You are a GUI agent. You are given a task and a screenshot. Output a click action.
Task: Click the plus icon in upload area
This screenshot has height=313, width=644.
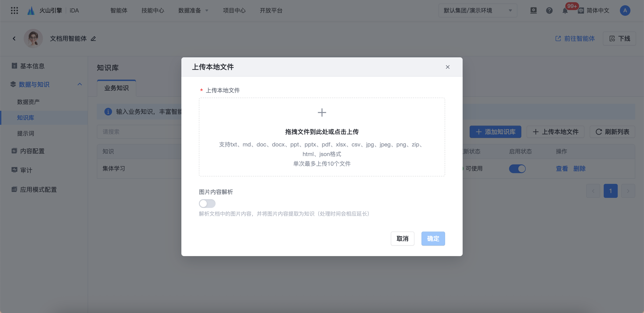(322, 113)
